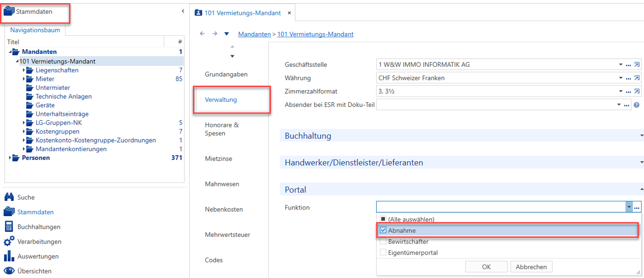The image size is (644, 278).
Task: Open the Grundangaben section tab
Action: pyautogui.click(x=226, y=74)
